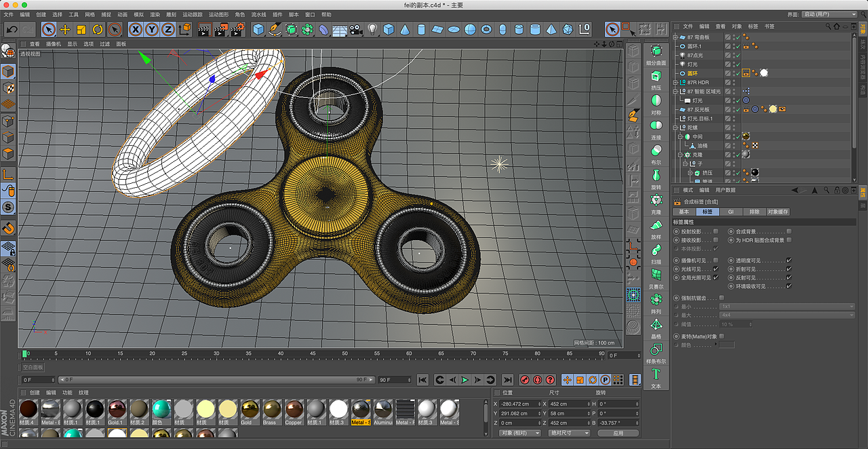Select the Move tool in the toolbar
This screenshot has height=449, width=868.
point(65,29)
